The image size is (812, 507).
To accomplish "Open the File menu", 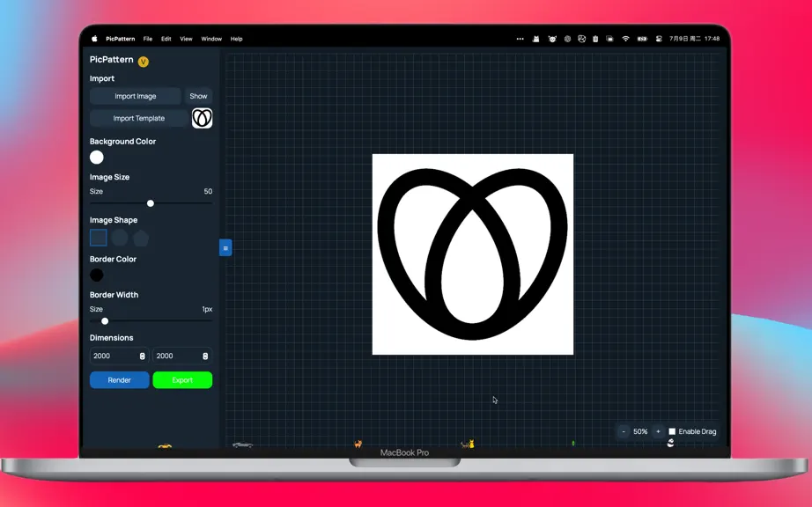I will point(148,39).
